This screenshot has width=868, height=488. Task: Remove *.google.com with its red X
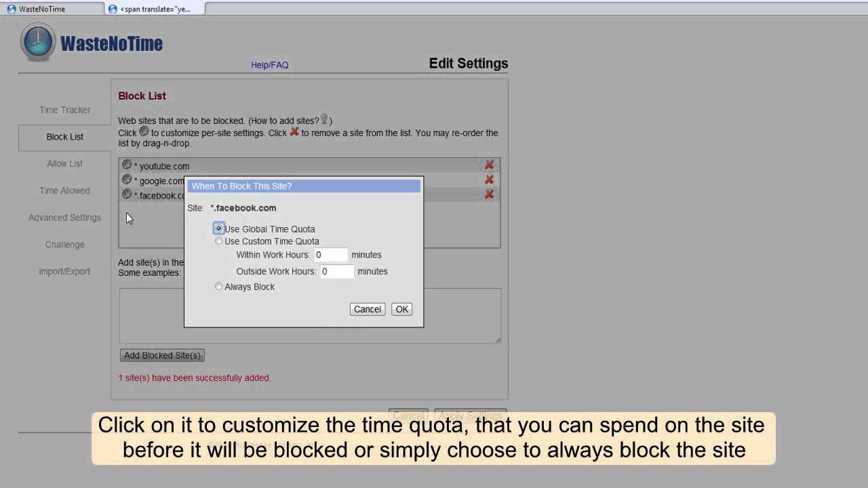tap(489, 180)
